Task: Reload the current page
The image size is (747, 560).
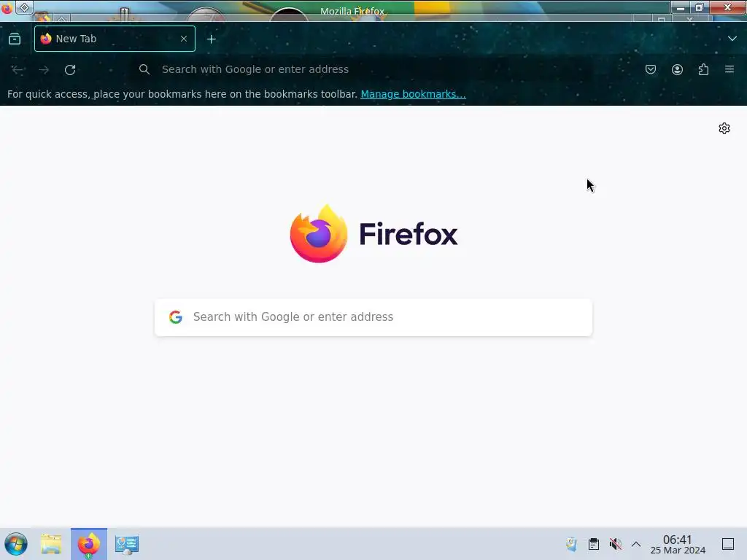Action: point(70,69)
